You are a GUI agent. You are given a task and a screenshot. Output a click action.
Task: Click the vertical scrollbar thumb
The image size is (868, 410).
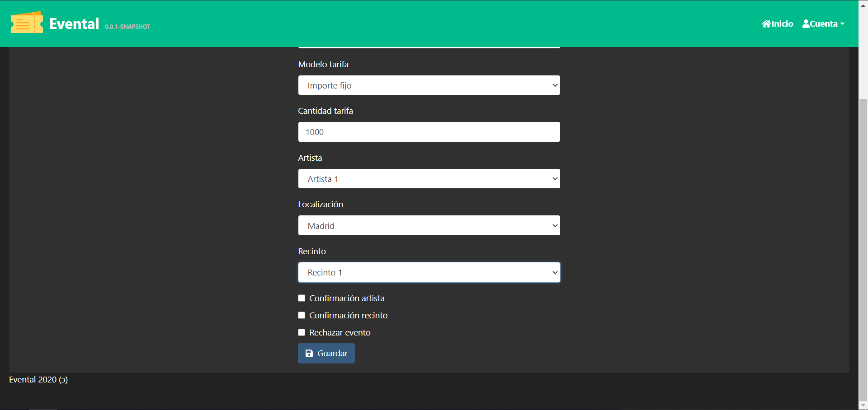pyautogui.click(x=863, y=248)
